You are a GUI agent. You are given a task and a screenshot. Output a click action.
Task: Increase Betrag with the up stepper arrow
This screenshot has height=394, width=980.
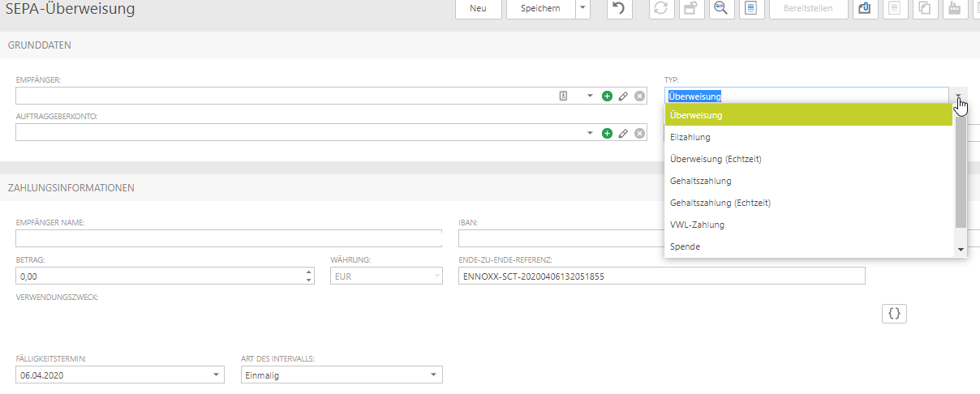coord(308,272)
